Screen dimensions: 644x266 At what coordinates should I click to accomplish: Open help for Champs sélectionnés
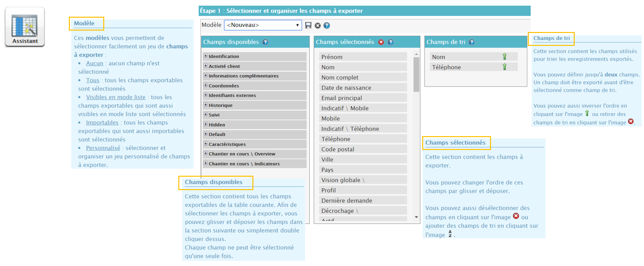tap(390, 42)
